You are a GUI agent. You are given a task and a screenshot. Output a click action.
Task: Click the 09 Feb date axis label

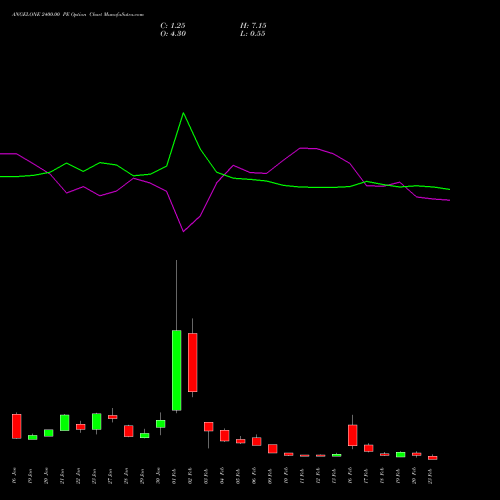pos(270,476)
